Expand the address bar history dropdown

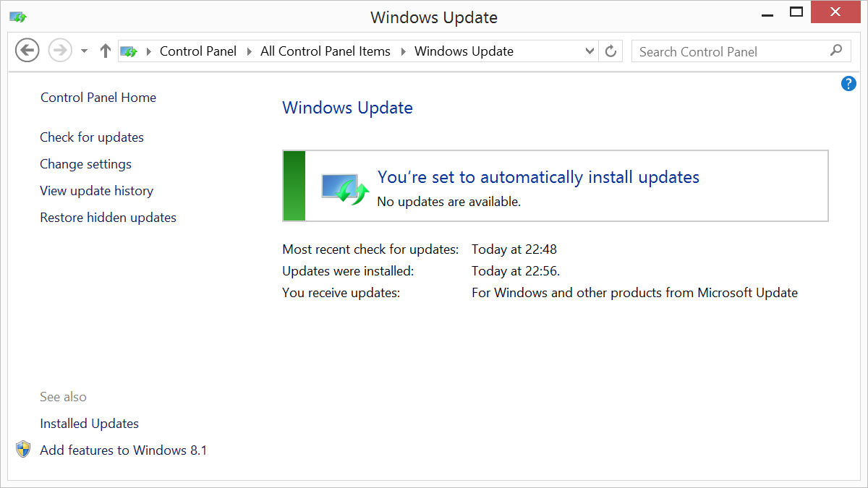click(x=590, y=51)
